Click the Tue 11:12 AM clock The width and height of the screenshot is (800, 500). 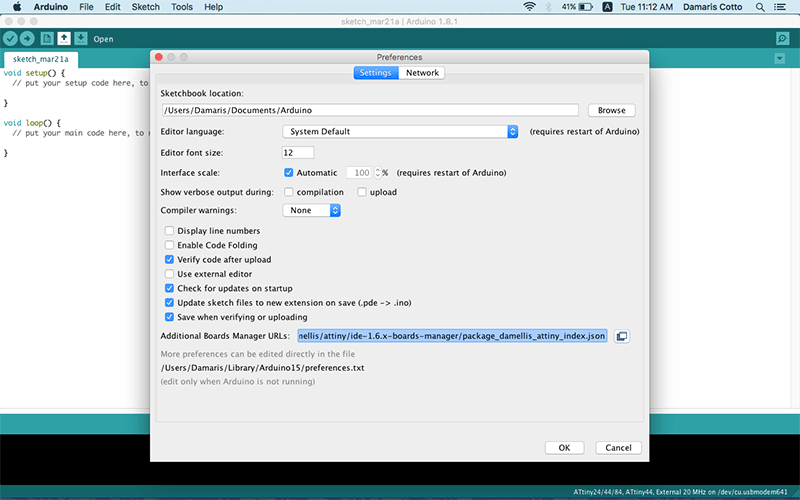(x=646, y=7)
